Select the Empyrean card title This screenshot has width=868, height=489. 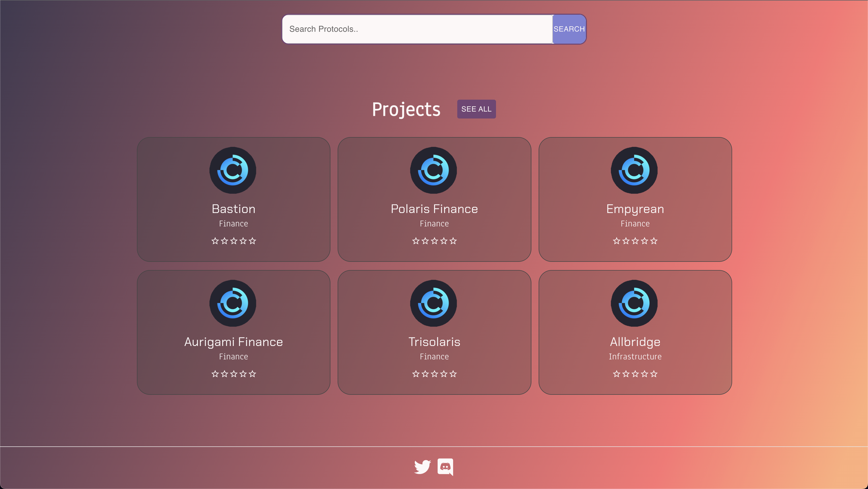pyautogui.click(x=635, y=209)
